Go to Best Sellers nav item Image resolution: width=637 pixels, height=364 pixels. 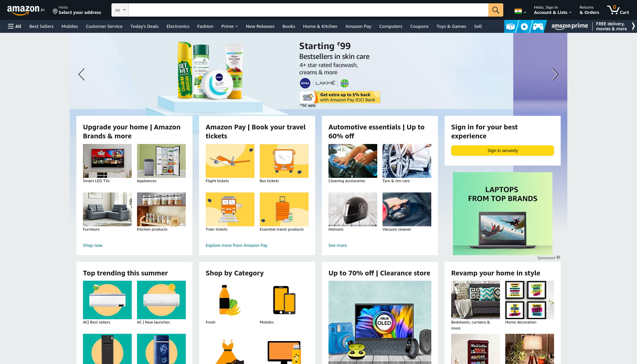click(41, 26)
